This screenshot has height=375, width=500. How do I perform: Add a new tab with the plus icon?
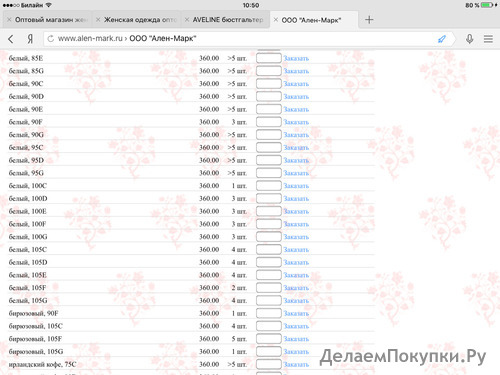coord(369,20)
